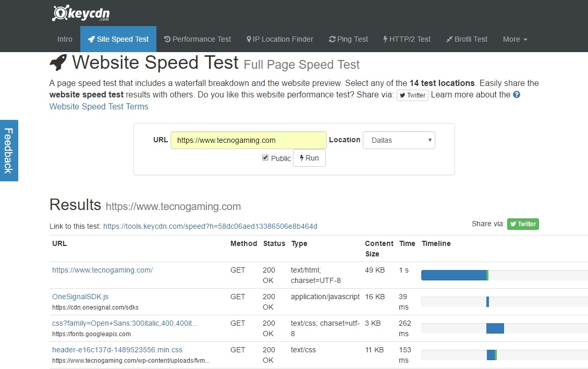
Task: Go to the Intro tab
Action: (65, 39)
